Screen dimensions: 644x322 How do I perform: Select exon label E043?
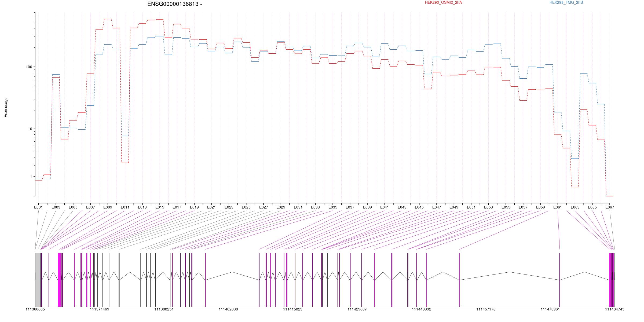[402, 207]
